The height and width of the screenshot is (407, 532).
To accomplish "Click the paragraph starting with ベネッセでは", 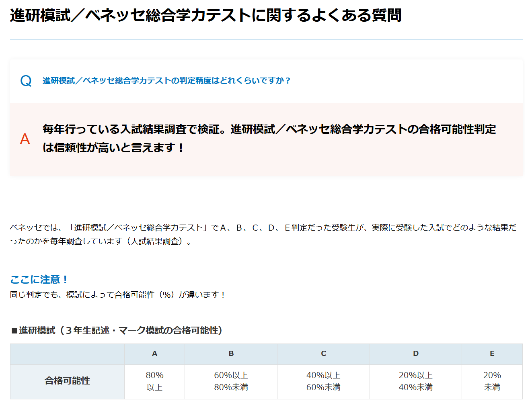I will (x=263, y=234).
